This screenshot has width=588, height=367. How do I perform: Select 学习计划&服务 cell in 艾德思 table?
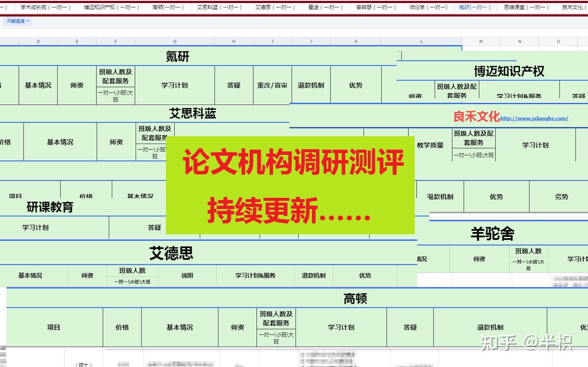(256, 275)
